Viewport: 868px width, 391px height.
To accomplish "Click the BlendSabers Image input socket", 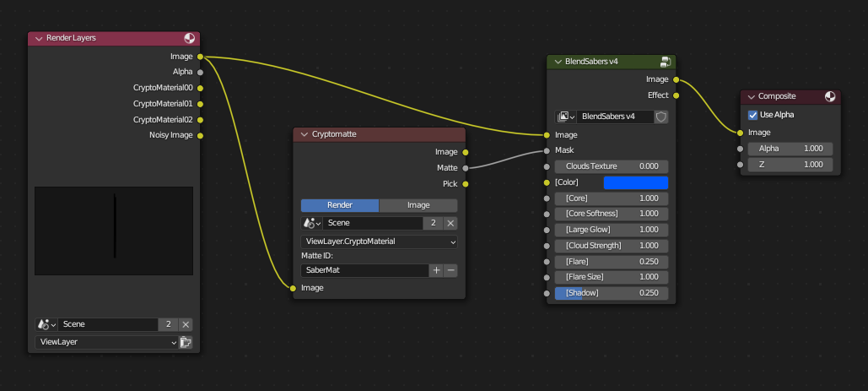I will [x=547, y=134].
